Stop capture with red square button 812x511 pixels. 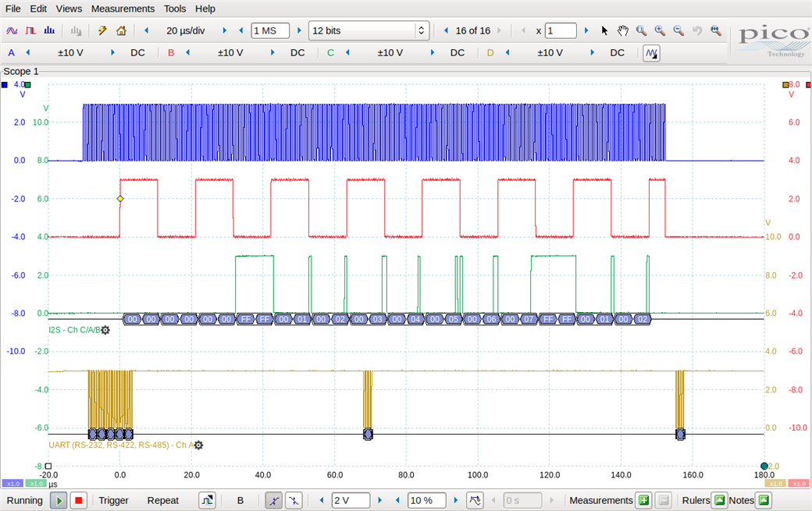[78, 500]
